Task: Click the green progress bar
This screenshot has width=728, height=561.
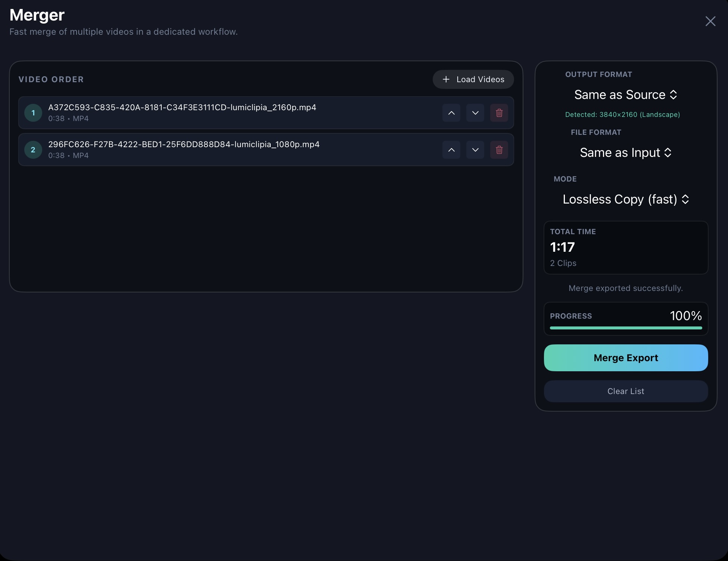Action: click(625, 328)
